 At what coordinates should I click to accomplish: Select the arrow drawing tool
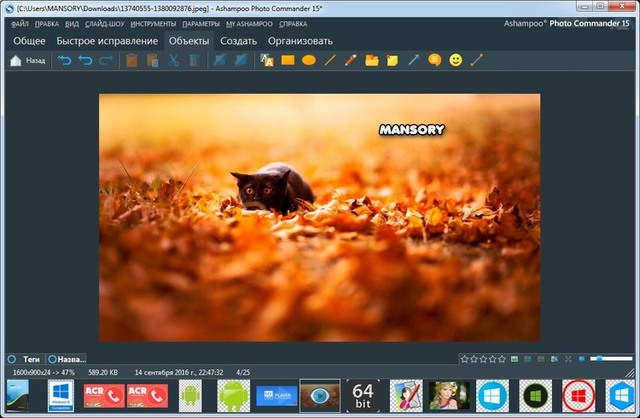tap(414, 61)
